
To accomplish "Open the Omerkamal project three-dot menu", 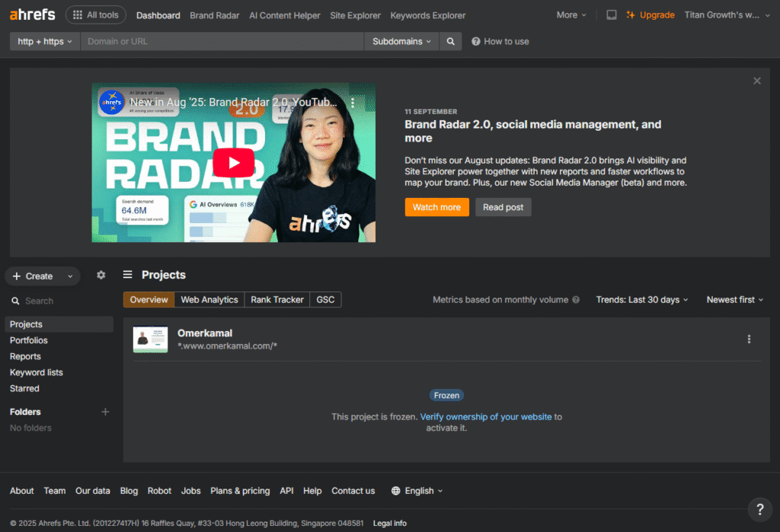I will point(749,339).
